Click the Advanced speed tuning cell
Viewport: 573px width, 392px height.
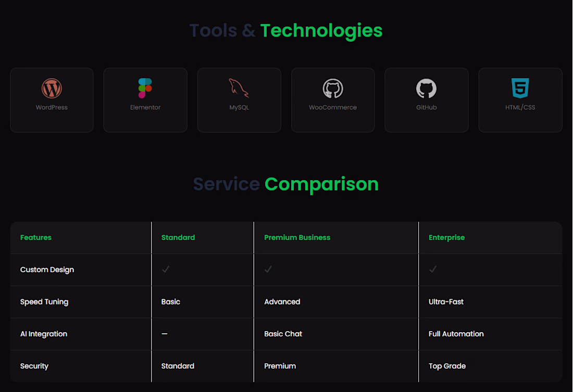[x=282, y=302]
